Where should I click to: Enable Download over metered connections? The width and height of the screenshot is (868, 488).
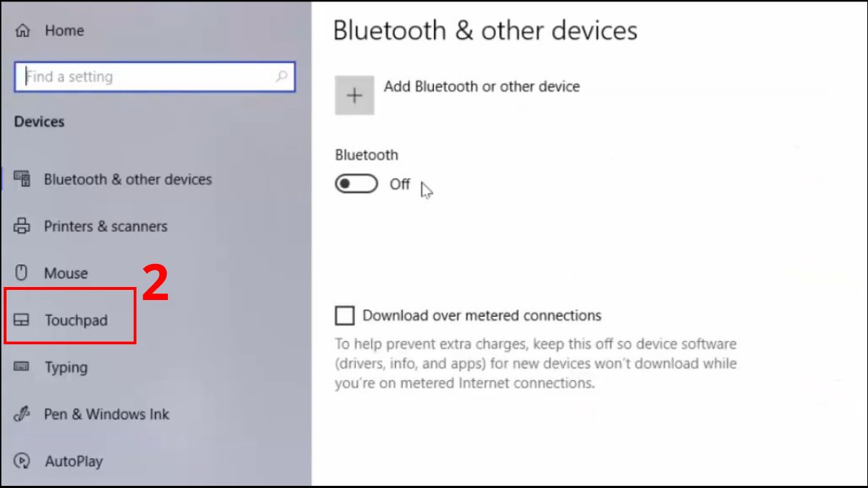click(x=344, y=315)
